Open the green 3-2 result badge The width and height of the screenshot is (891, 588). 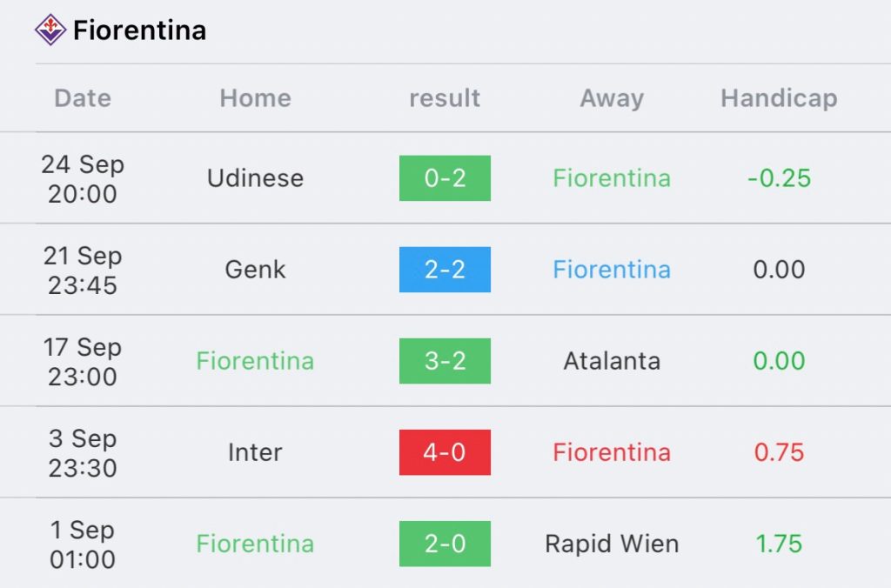point(445,361)
